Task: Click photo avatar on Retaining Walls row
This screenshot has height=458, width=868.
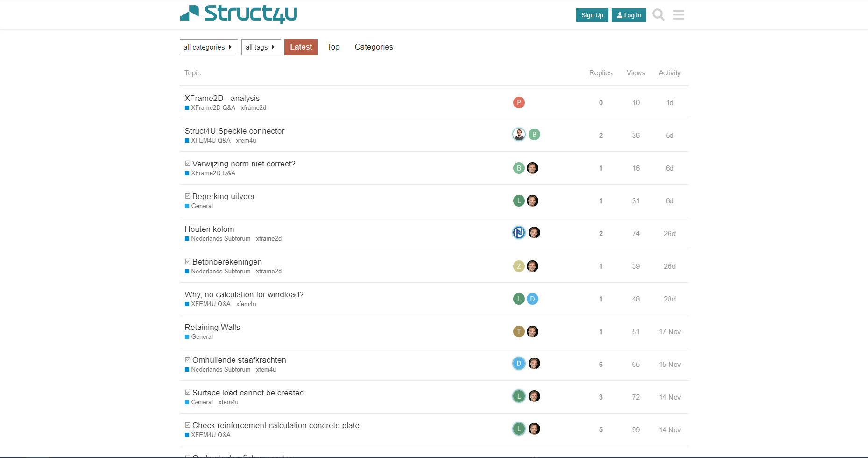Action: [532, 332]
